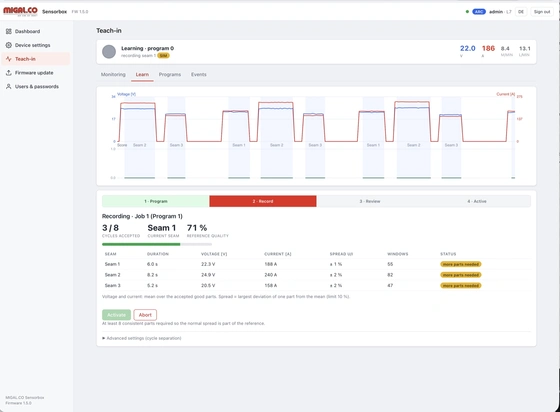Go to Firmware update page
This screenshot has height=412, width=560.
(x=34, y=73)
